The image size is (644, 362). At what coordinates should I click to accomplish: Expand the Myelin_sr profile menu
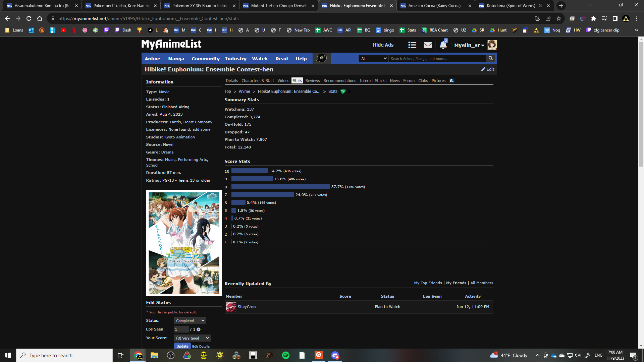tap(469, 45)
